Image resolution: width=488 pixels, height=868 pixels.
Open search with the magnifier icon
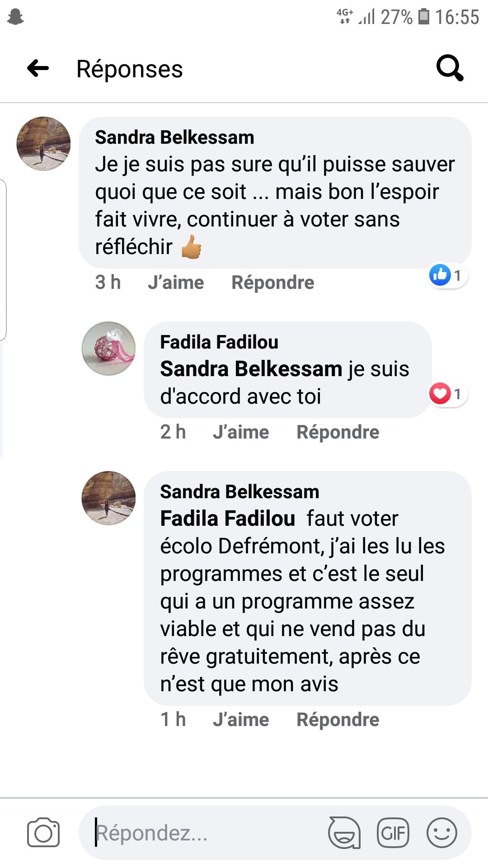click(450, 69)
